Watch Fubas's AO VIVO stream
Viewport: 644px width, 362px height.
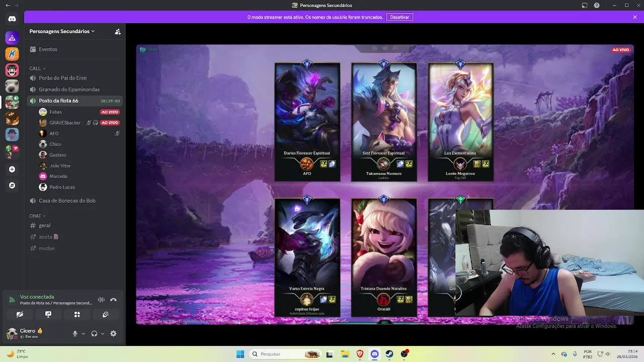pyautogui.click(x=110, y=112)
